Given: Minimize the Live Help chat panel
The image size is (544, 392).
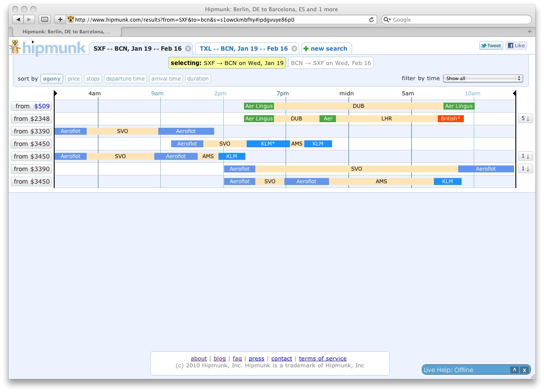Looking at the screenshot, I should pos(514,370).
